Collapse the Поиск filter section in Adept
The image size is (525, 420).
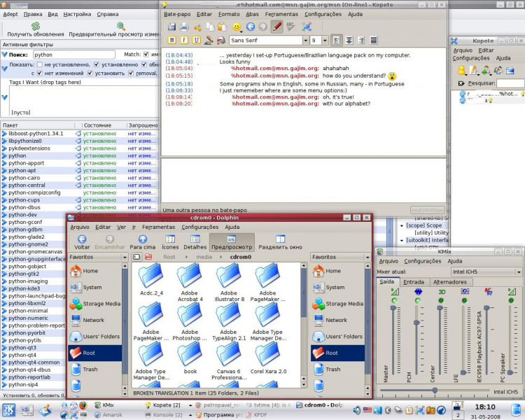4,55
